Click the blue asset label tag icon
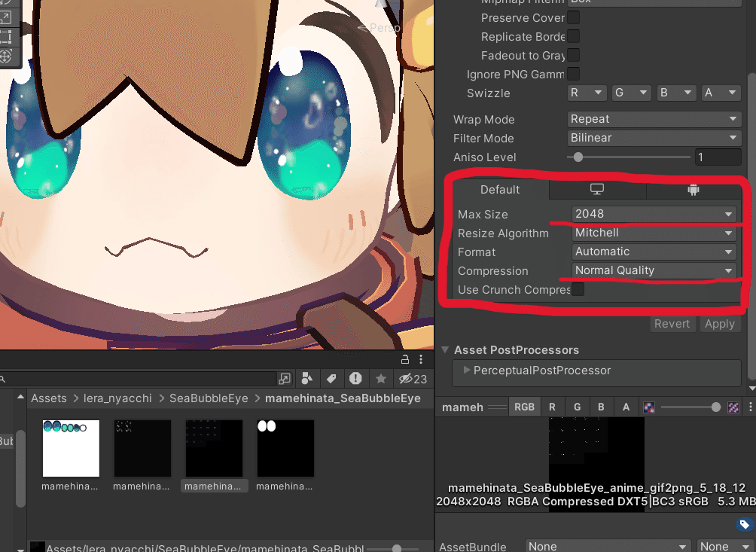The width and height of the screenshot is (756, 552). point(745,524)
